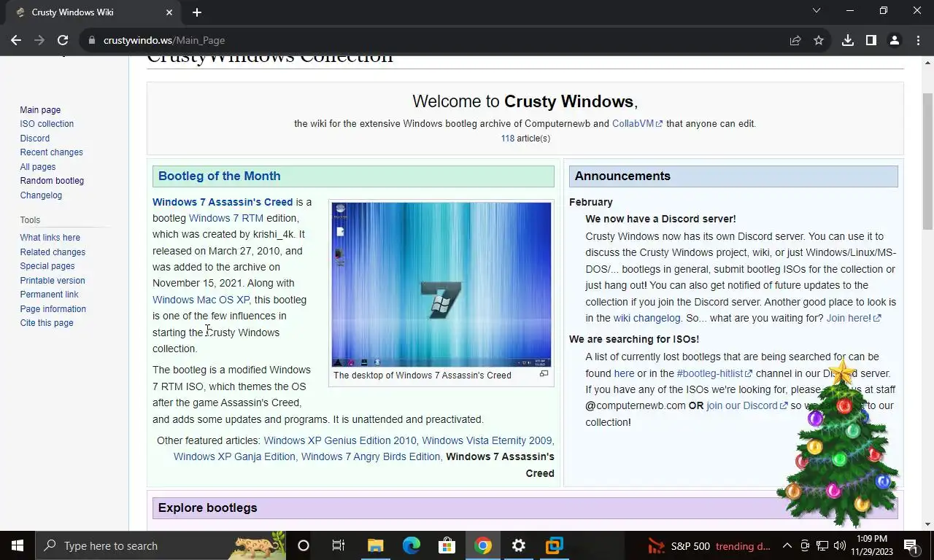Open Task View on the taskbar
The image size is (934, 560).
click(339, 545)
